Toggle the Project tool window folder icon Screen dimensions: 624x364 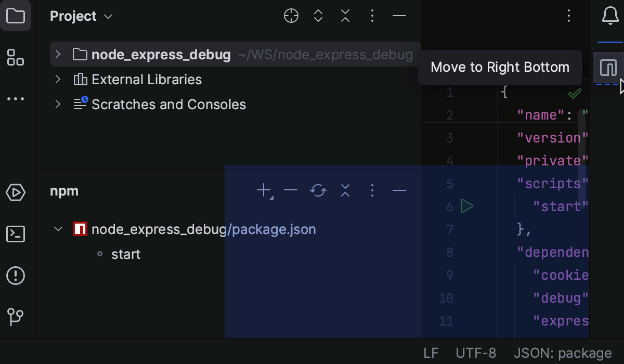pos(16,16)
